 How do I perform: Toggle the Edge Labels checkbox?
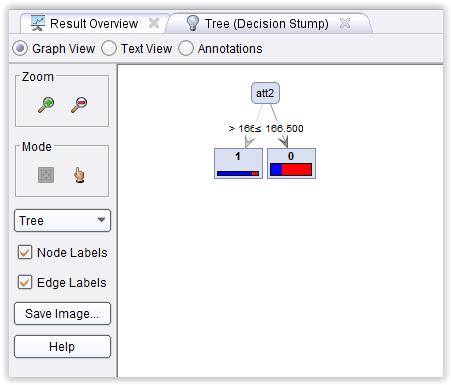click(x=25, y=282)
